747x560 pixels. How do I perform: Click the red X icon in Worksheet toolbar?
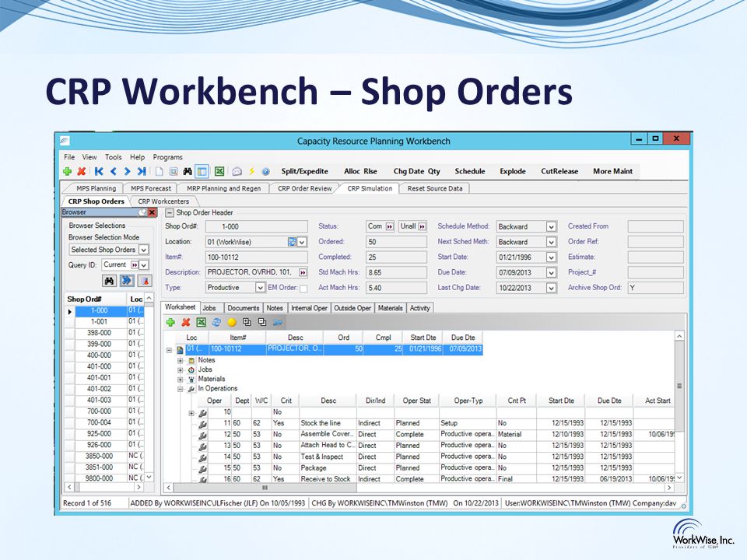pyautogui.click(x=186, y=322)
